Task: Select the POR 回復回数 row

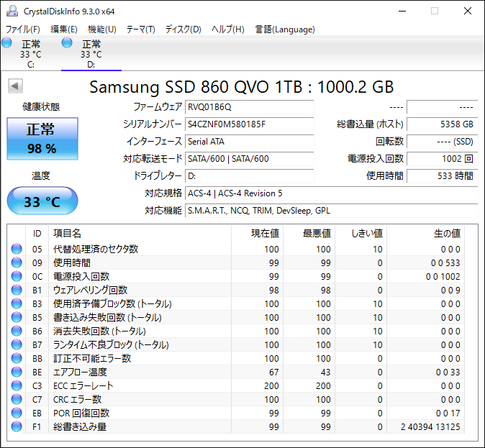Action: click(236, 413)
